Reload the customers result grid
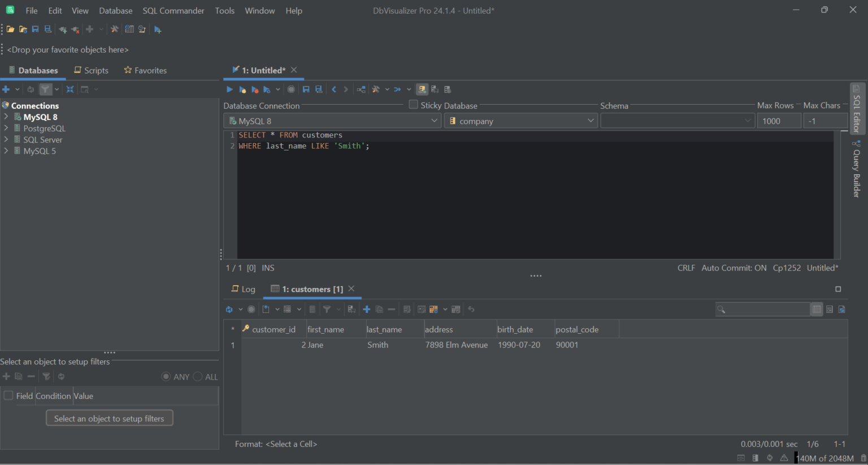Image resolution: width=868 pixels, height=465 pixels. pyautogui.click(x=228, y=309)
